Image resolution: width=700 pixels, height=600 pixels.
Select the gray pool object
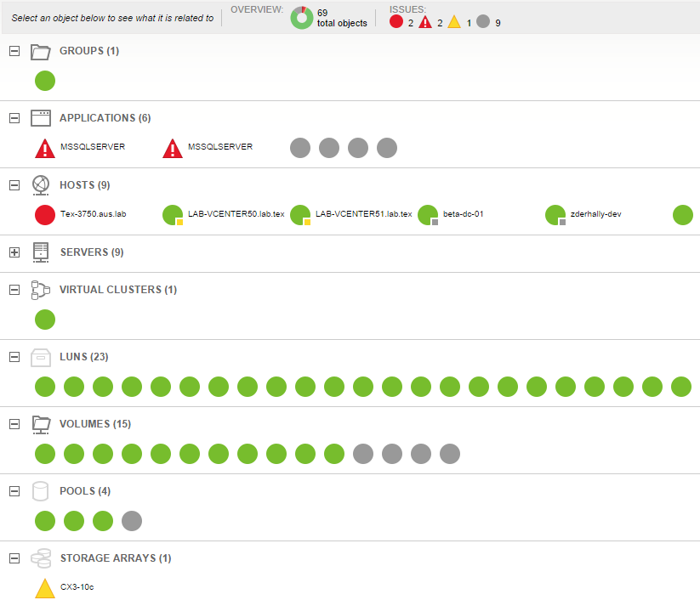click(132, 521)
